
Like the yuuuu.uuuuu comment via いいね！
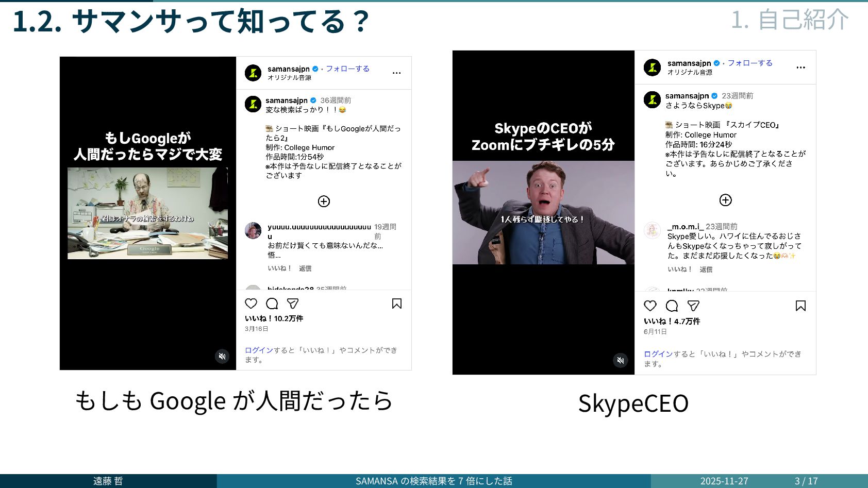tap(280, 268)
